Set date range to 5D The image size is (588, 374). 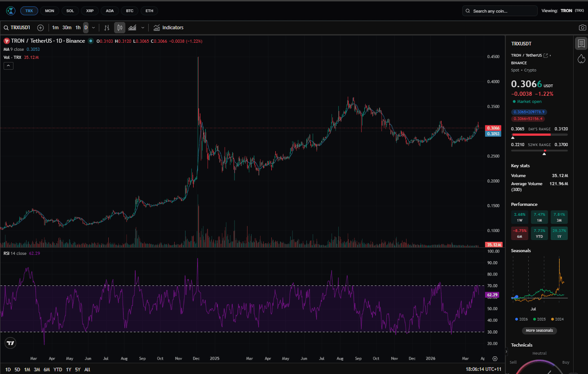click(17, 370)
